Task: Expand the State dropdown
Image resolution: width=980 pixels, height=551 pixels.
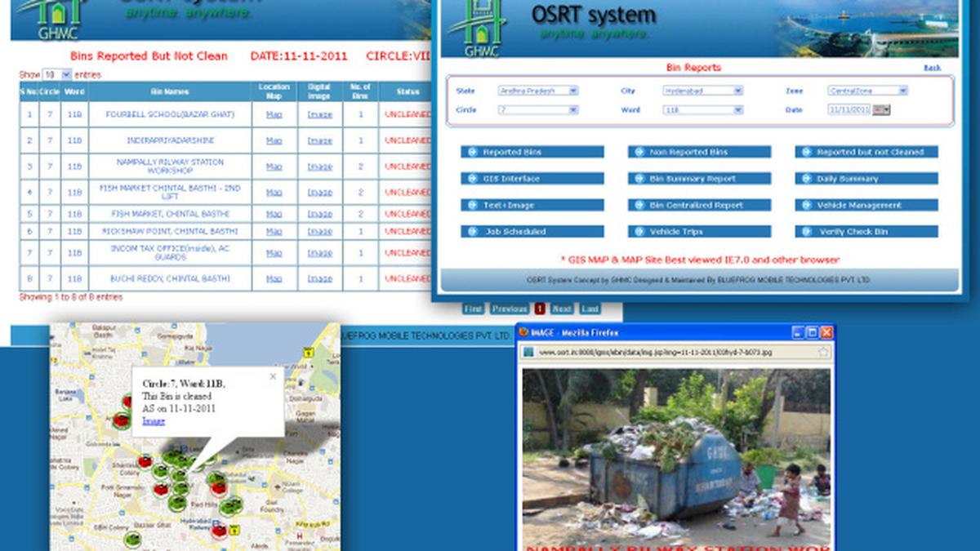Action: tap(572, 91)
